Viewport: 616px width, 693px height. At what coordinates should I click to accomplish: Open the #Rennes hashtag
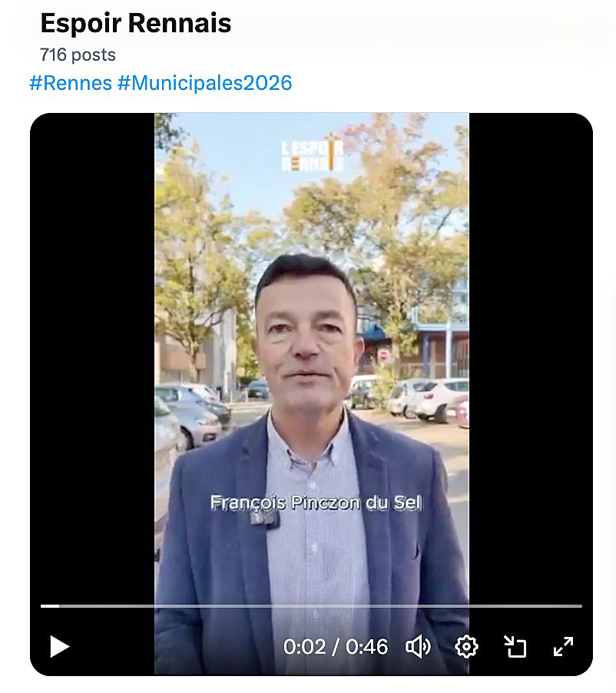coord(71,83)
